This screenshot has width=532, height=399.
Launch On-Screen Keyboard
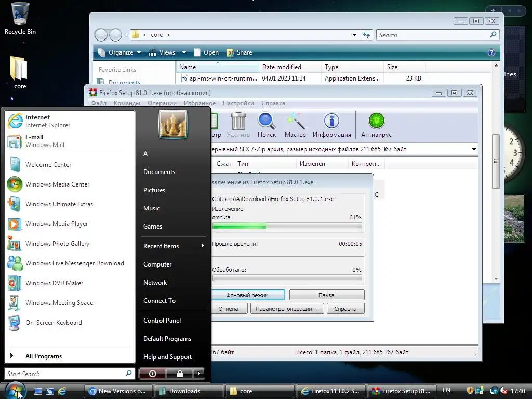pyautogui.click(x=70, y=323)
